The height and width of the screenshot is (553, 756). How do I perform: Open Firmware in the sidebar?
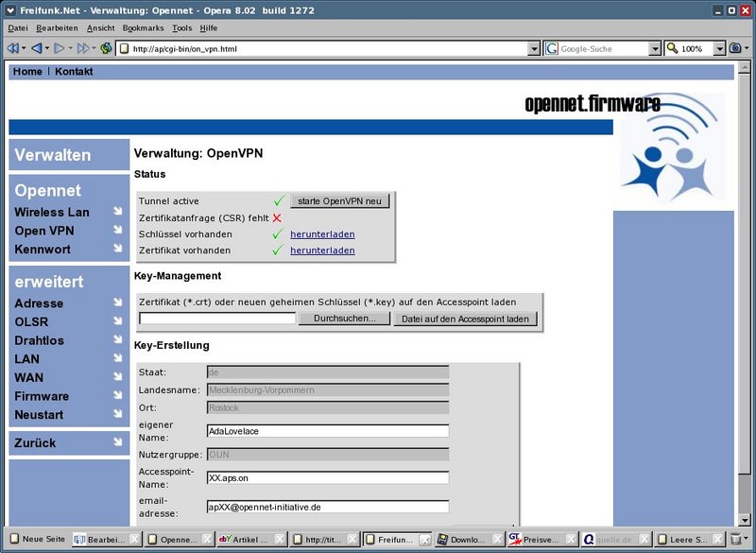(42, 396)
